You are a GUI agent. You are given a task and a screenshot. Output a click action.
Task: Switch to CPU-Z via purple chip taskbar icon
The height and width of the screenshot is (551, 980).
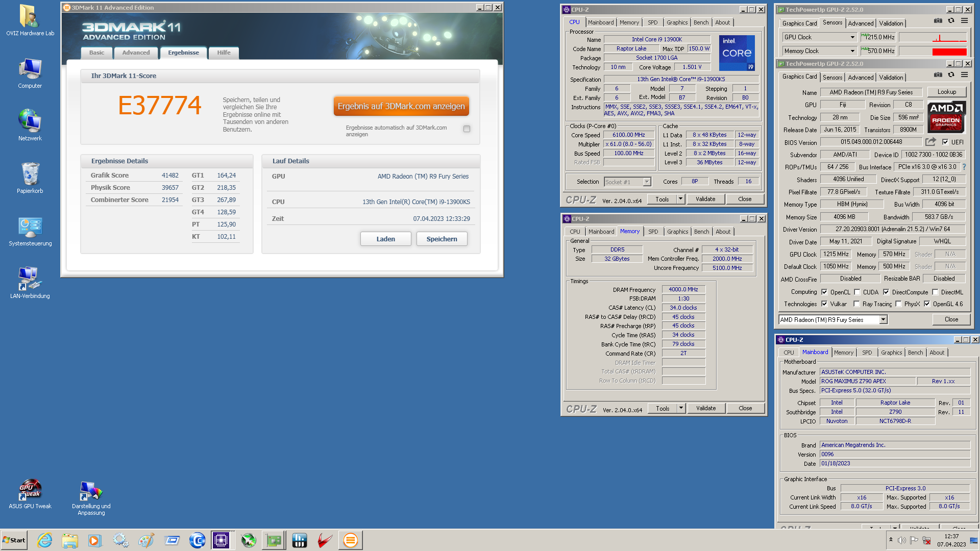221,540
